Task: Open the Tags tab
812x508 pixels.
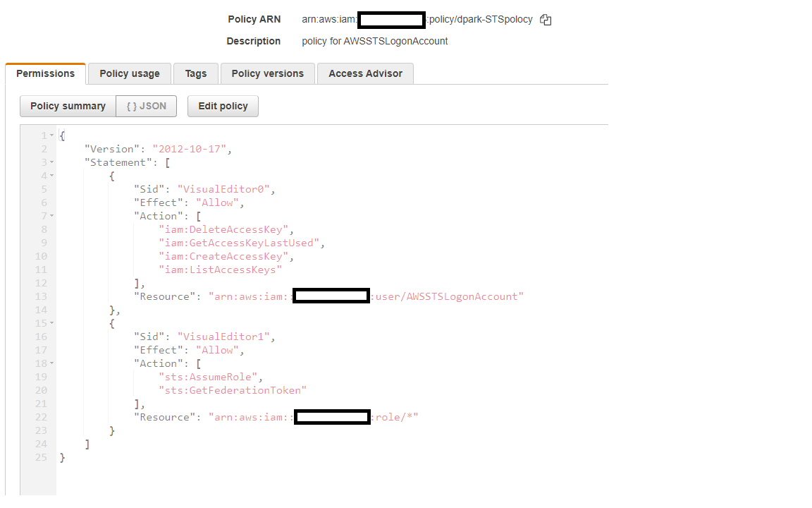Action: pyautogui.click(x=195, y=73)
